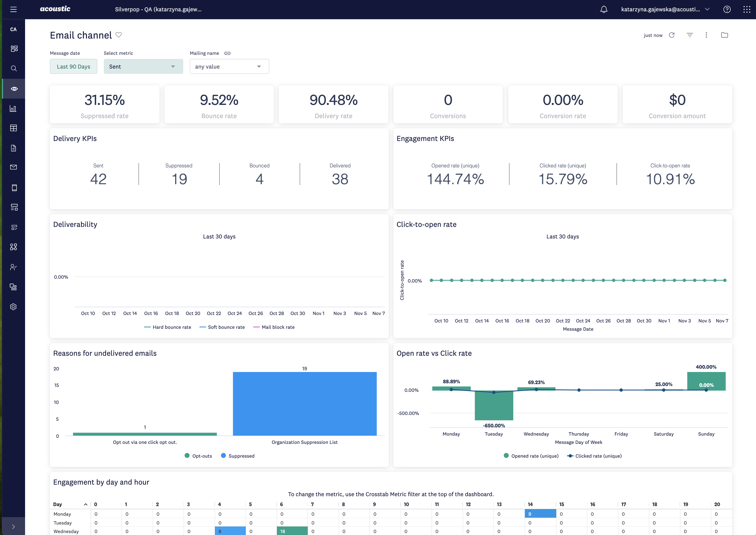Image resolution: width=756 pixels, height=535 pixels.
Task: Open the sidebar email envelope icon
Action: pos(13,167)
